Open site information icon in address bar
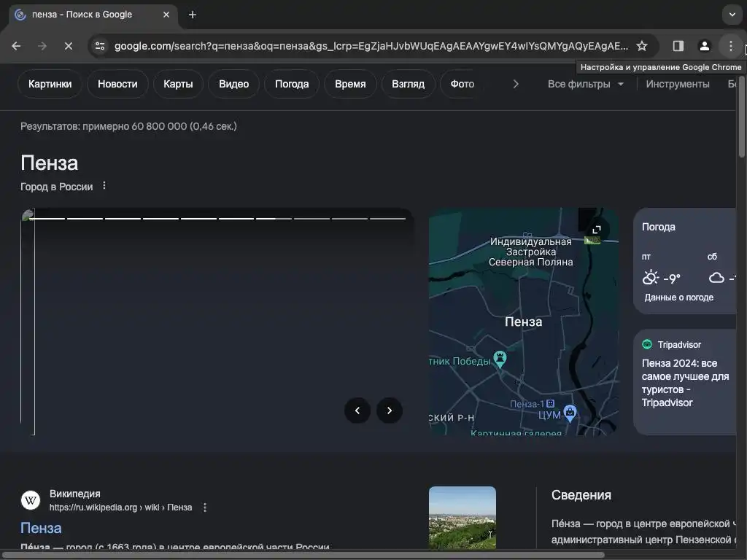 tap(100, 46)
